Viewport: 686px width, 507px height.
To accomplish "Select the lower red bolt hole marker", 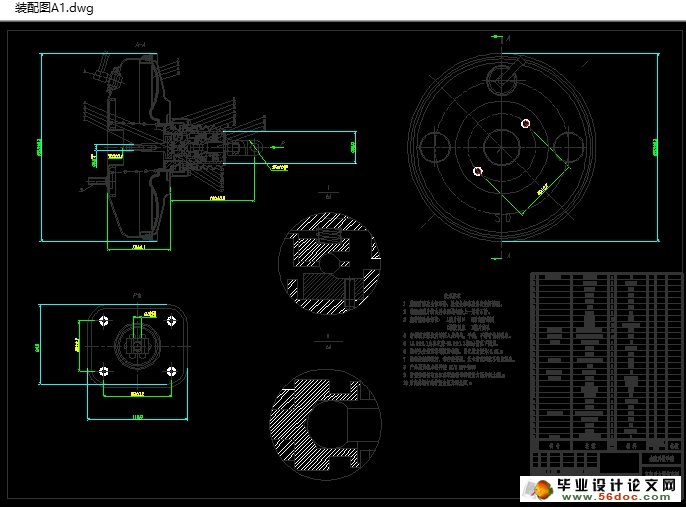I will [477, 171].
